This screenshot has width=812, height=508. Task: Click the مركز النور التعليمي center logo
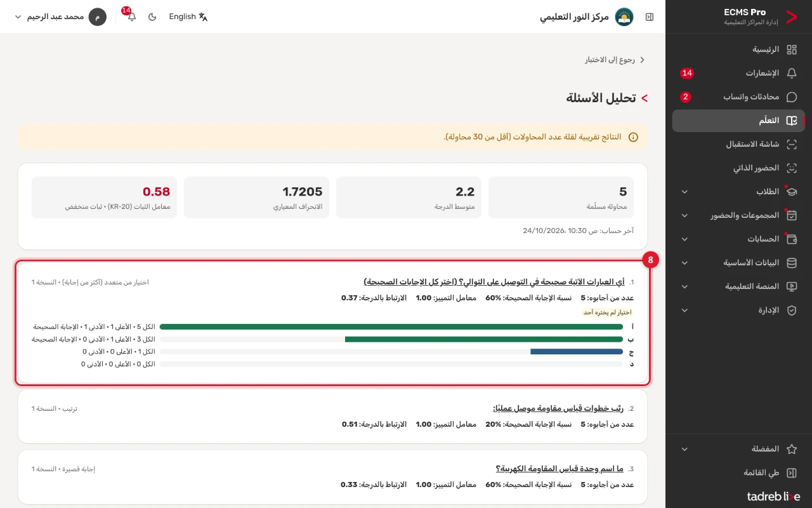pyautogui.click(x=624, y=17)
